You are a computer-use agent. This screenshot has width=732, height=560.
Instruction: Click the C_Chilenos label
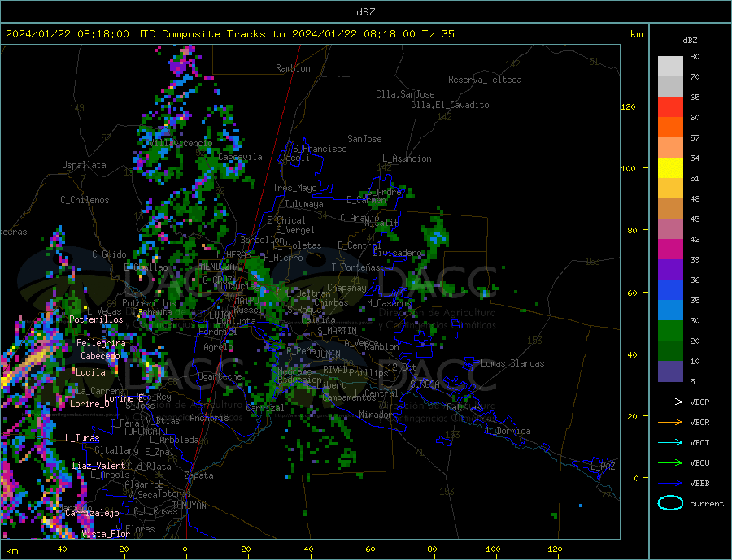pyautogui.click(x=85, y=200)
